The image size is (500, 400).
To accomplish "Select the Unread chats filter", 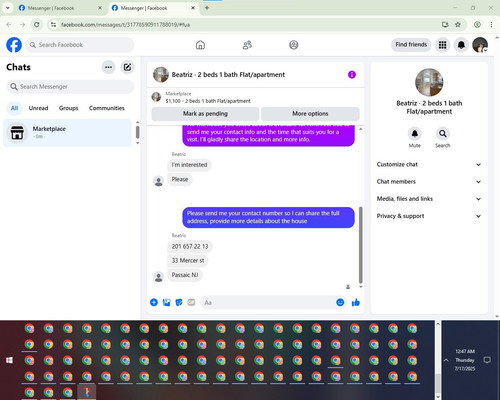I will coord(38,108).
